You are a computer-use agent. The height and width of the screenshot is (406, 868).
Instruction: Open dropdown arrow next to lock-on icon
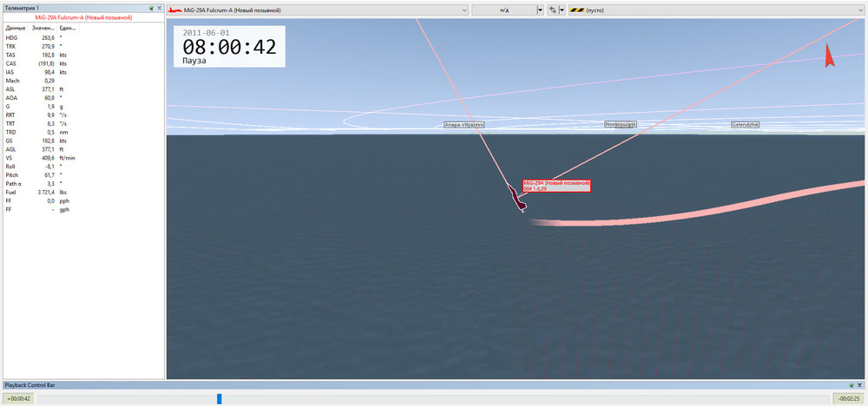coord(562,10)
